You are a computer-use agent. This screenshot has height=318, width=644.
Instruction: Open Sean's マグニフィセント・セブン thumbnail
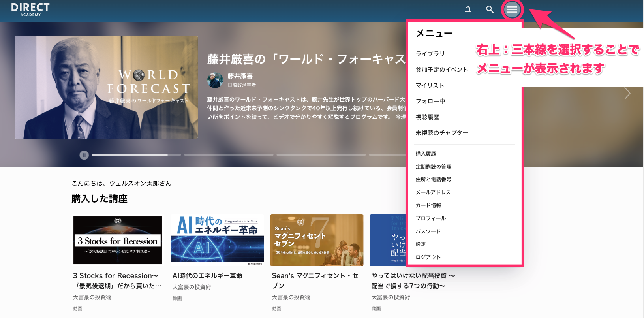pos(317,240)
